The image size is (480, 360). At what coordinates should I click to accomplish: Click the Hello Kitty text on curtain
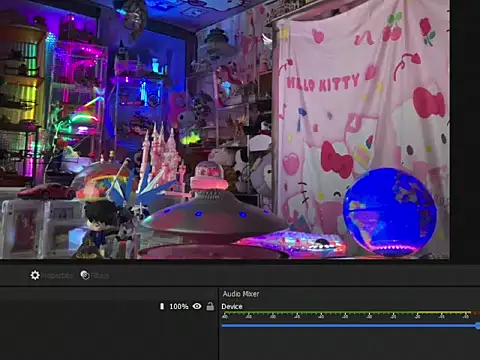coord(322,83)
